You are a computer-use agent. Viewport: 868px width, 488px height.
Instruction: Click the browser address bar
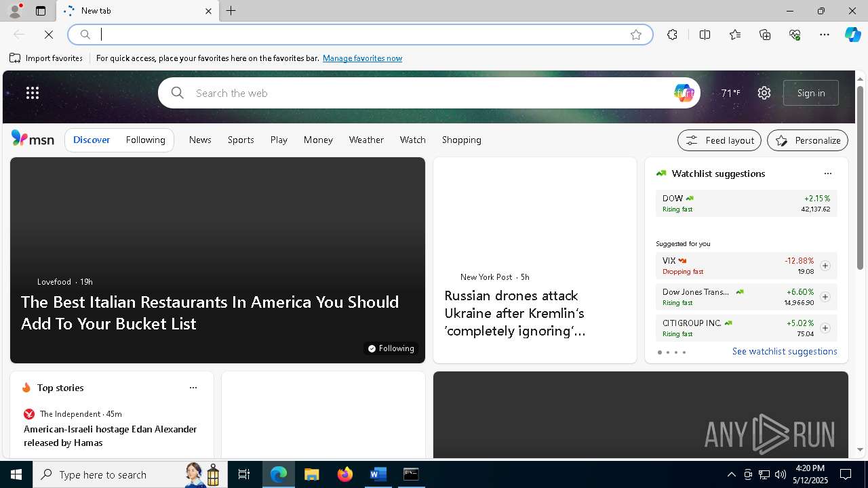[359, 35]
